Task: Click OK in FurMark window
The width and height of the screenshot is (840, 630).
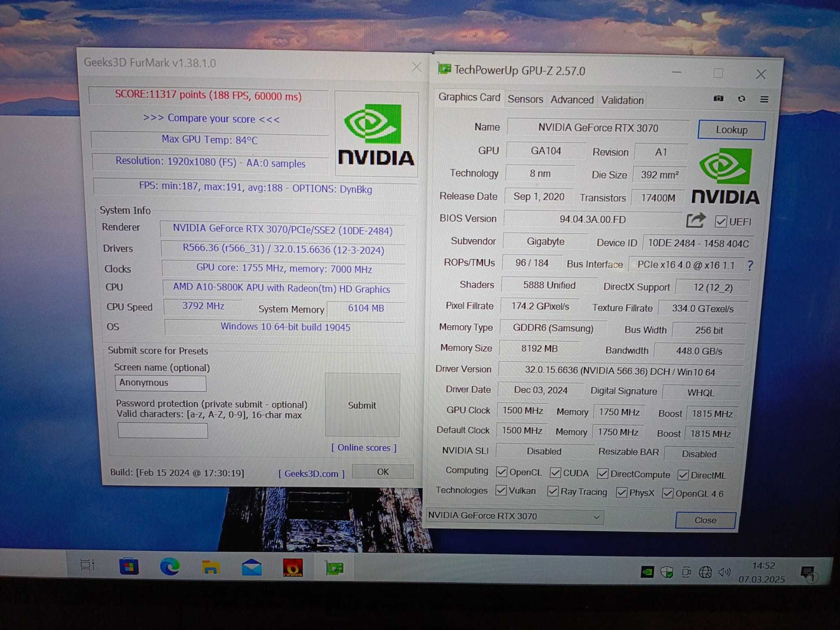Action: tap(383, 472)
